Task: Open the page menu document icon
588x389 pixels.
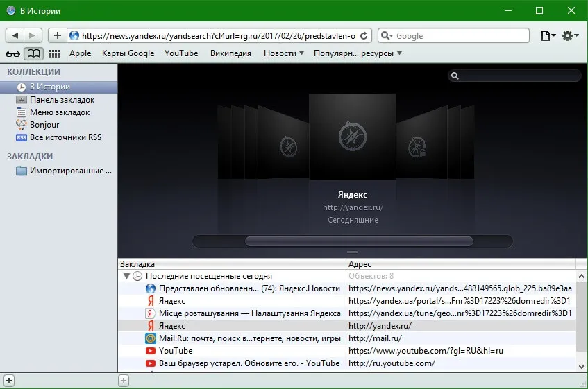Action: (548, 35)
